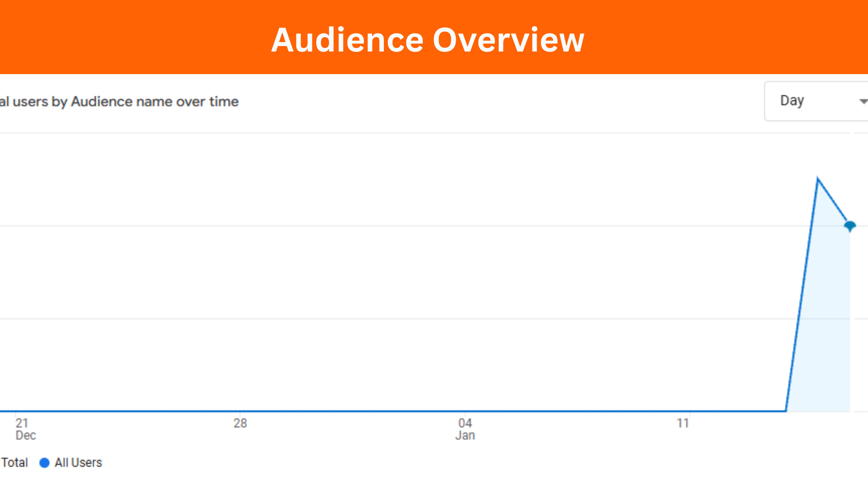Image resolution: width=868 pixels, height=488 pixels.
Task: Click the 28 date axis label
Action: pos(240,423)
